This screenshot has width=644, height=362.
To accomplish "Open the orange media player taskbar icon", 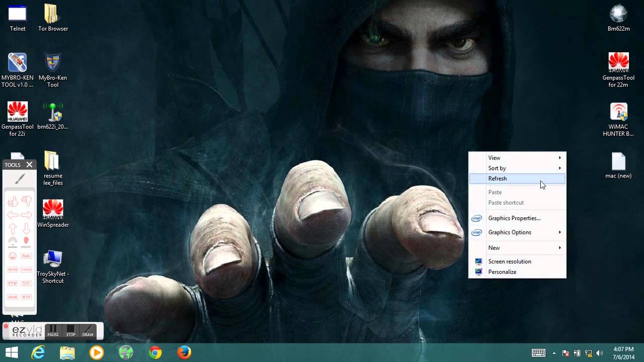I will tap(97, 352).
